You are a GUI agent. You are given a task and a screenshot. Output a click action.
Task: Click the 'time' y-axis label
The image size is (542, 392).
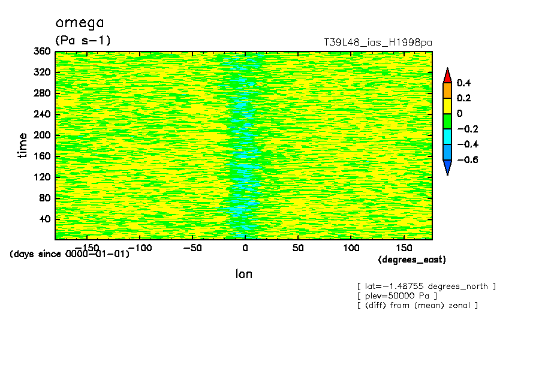click(x=22, y=145)
